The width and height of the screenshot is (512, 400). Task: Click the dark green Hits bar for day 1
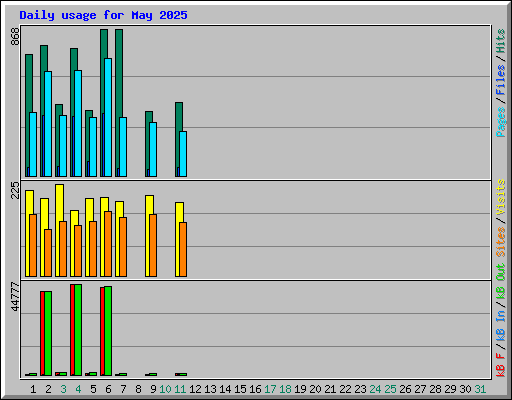tap(29, 83)
